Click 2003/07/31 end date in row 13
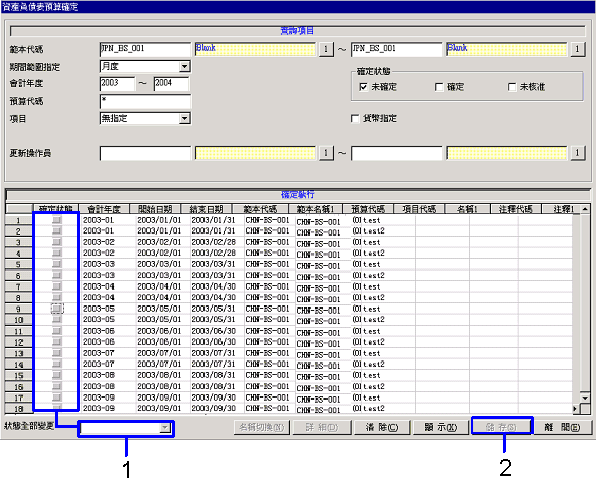The height and width of the screenshot is (485, 600). pos(214,353)
